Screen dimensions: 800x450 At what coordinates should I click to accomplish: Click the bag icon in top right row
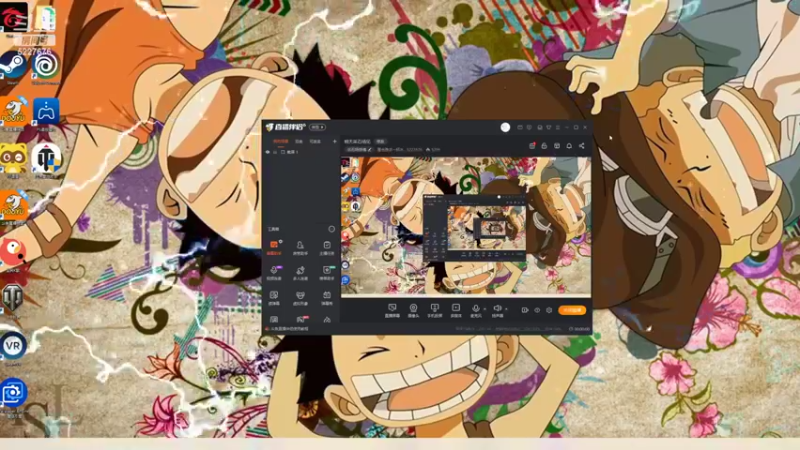544,146
